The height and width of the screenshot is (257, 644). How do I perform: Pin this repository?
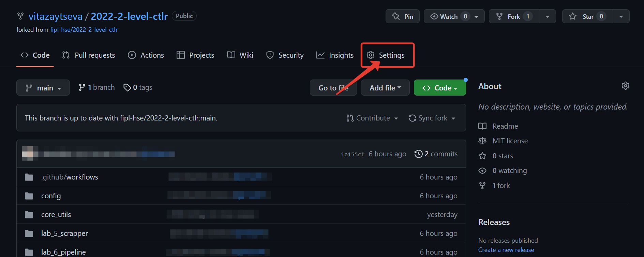(403, 16)
